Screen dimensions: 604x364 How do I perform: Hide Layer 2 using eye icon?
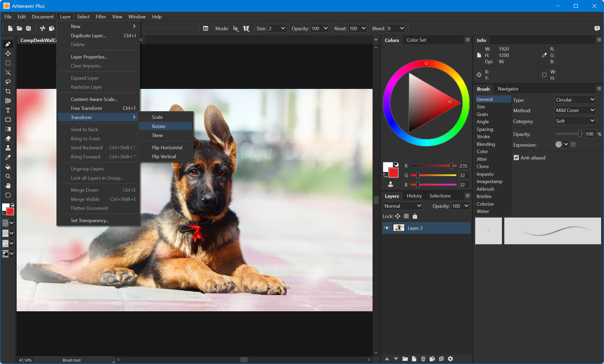coord(387,228)
